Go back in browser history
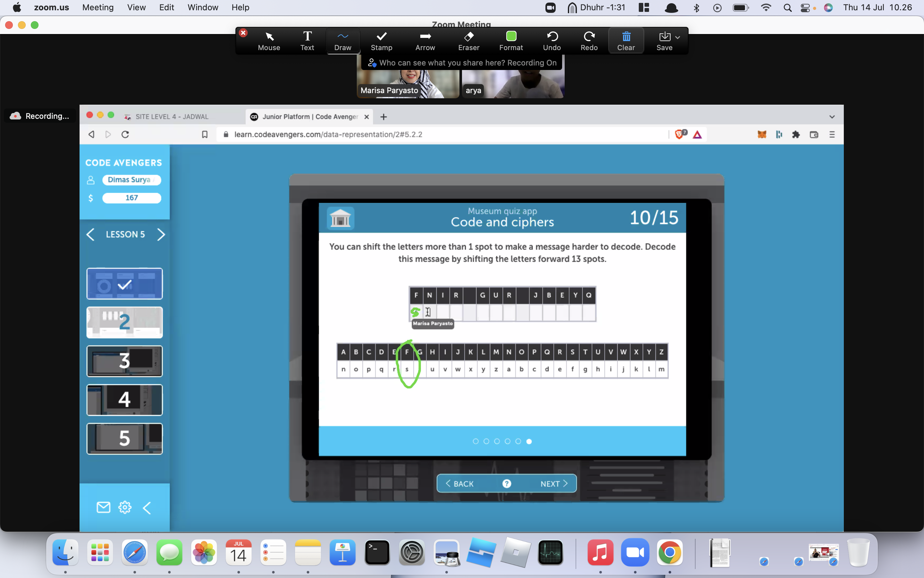The width and height of the screenshot is (924, 578). [91, 134]
